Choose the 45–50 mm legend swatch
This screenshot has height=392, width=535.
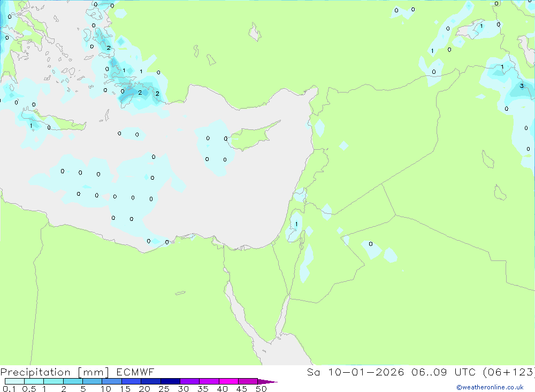pos(248,381)
